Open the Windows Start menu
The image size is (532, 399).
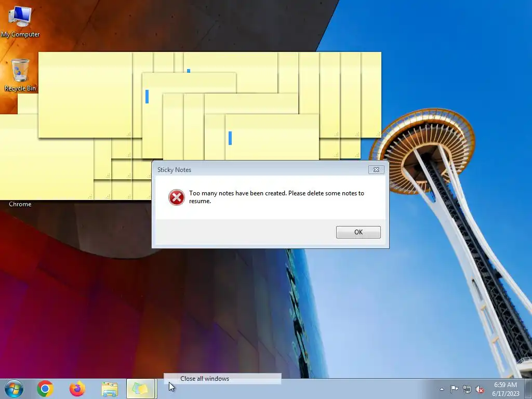(x=14, y=389)
